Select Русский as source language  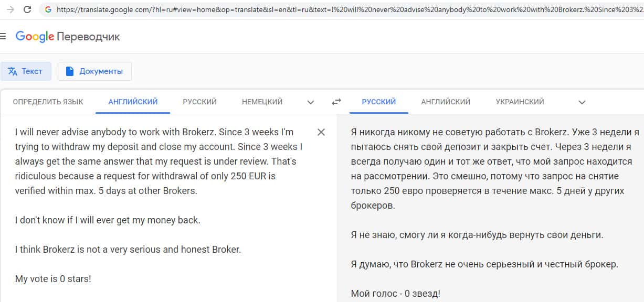[199, 102]
